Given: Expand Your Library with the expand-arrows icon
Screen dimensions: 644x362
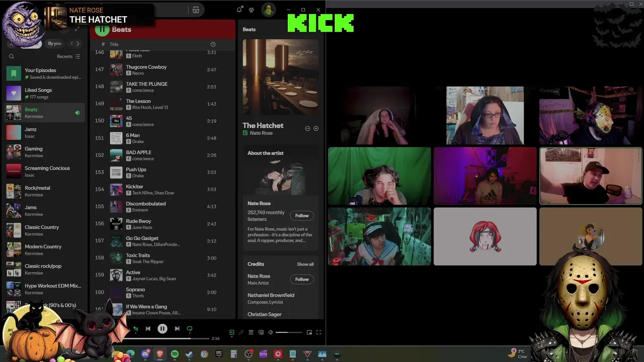Looking at the screenshot, I should (76, 29).
